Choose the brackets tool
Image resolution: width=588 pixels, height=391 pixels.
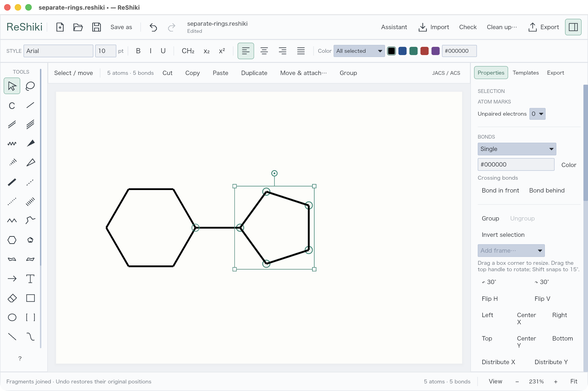click(30, 317)
